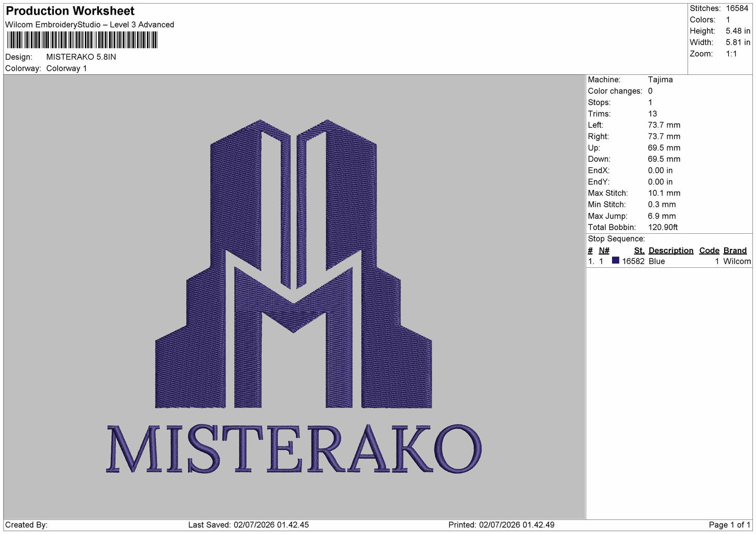Click the Production Worksheet title

70,11
